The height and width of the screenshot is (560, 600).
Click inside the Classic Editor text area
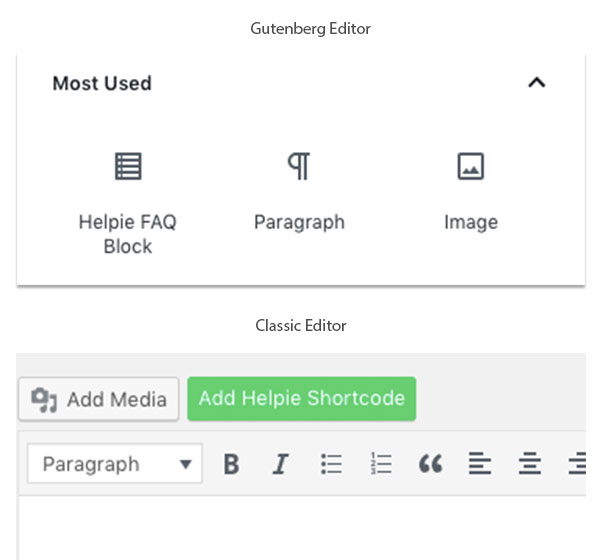click(x=300, y=528)
